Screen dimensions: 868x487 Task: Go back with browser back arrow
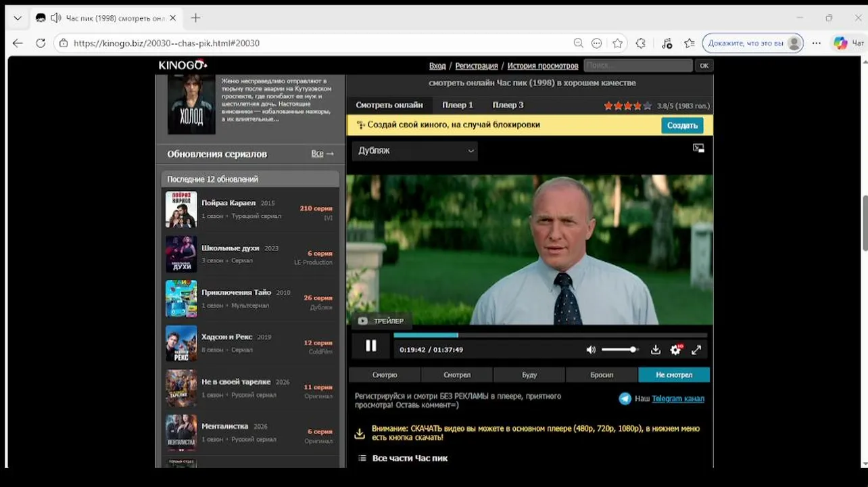pyautogui.click(x=18, y=43)
